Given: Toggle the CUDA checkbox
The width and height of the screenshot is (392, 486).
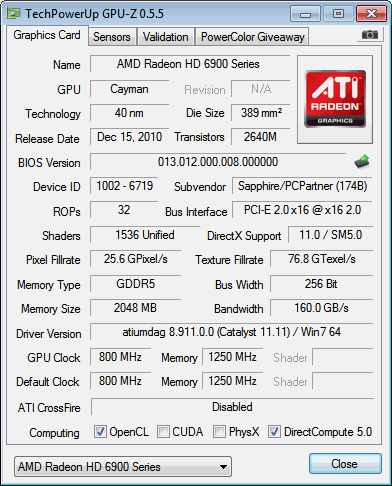Looking at the screenshot, I should point(163,431).
